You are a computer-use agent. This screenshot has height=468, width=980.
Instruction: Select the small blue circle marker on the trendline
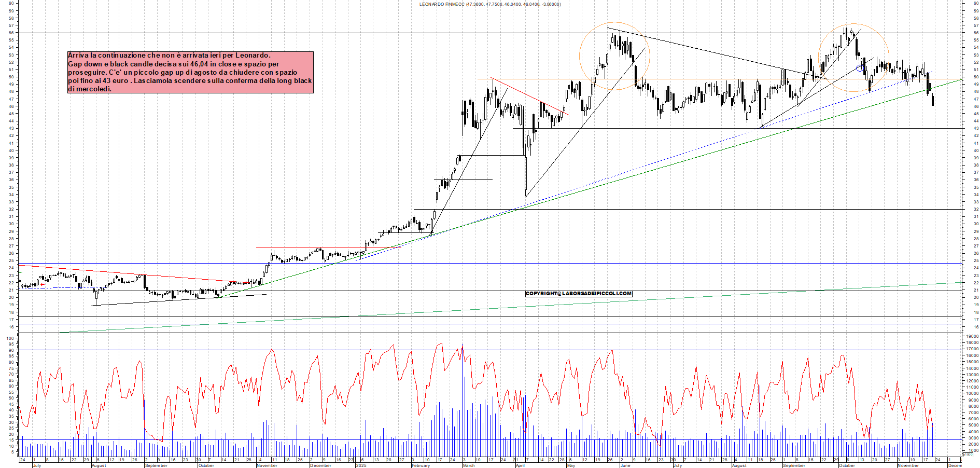[x=859, y=67]
